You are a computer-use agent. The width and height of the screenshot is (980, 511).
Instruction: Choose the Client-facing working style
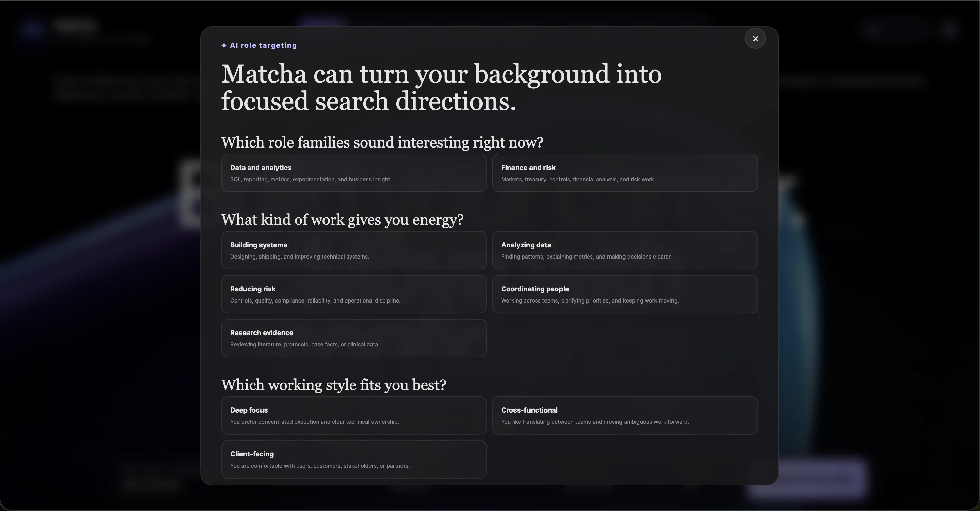(354, 459)
